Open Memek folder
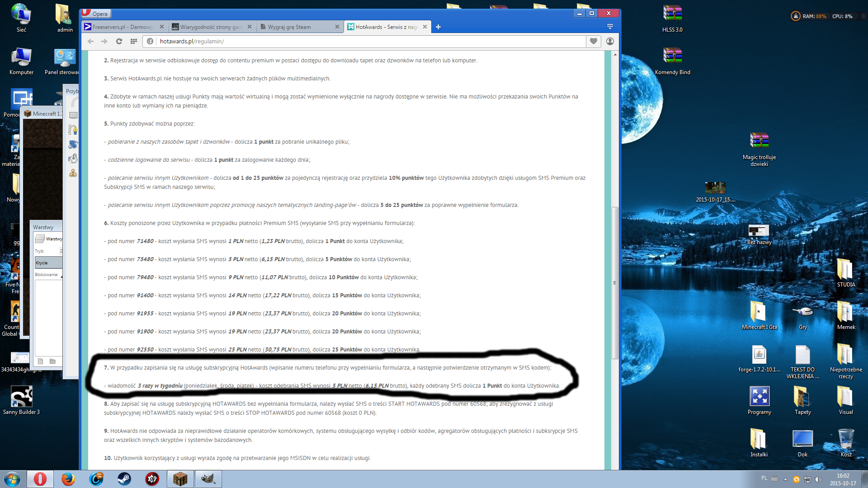 846,315
